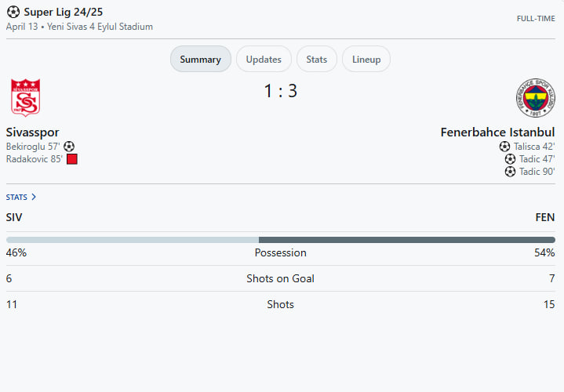Viewport: 564px width, 392px height.
Task: Click the goal ball icon beside Tadic 90'
Action: click(510, 172)
